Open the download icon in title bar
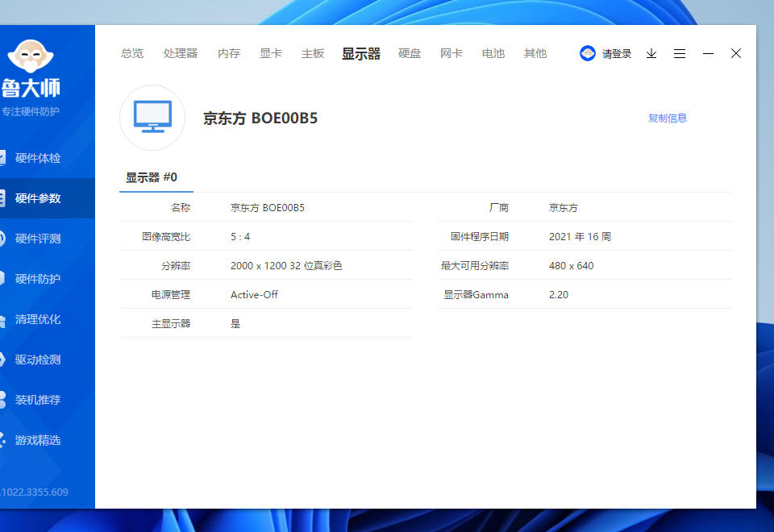 pos(651,53)
